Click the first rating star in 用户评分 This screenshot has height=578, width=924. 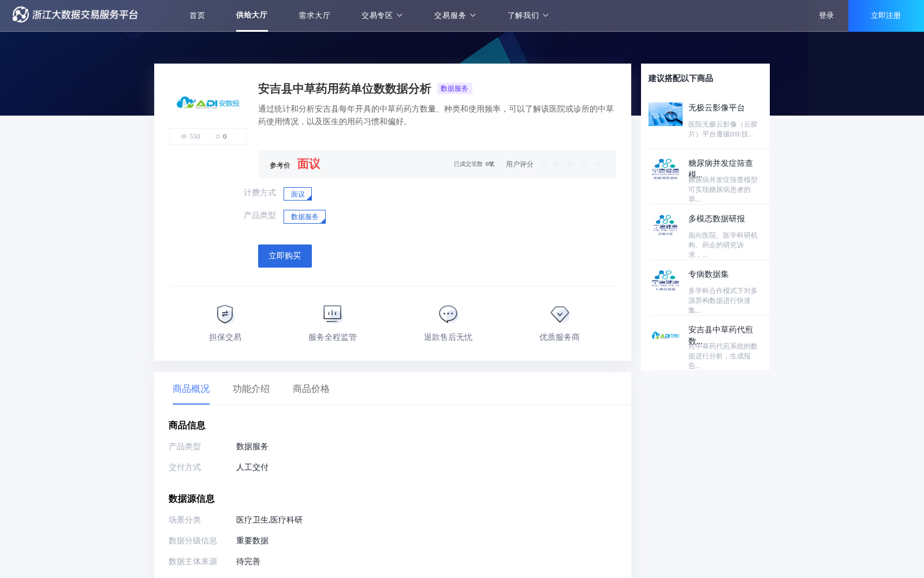click(x=543, y=164)
